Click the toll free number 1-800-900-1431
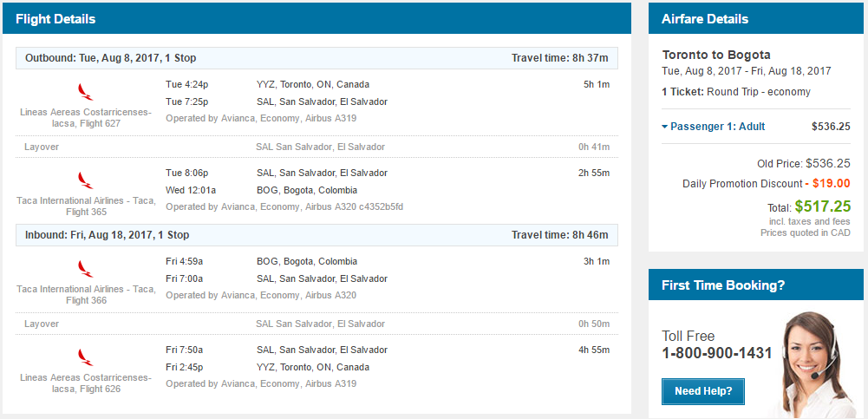This screenshot has height=419, width=868. click(x=717, y=353)
